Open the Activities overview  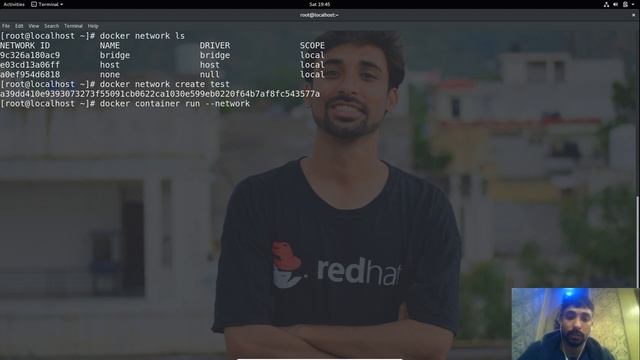(x=14, y=4)
